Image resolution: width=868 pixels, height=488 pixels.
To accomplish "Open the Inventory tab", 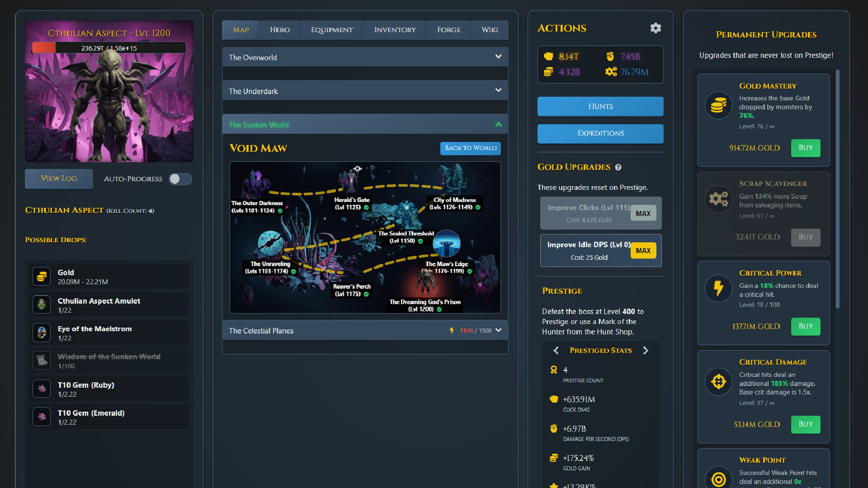I will coord(394,29).
